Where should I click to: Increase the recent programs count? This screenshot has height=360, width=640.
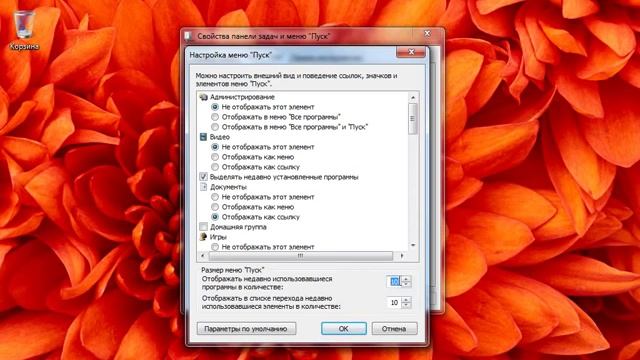(x=406, y=278)
